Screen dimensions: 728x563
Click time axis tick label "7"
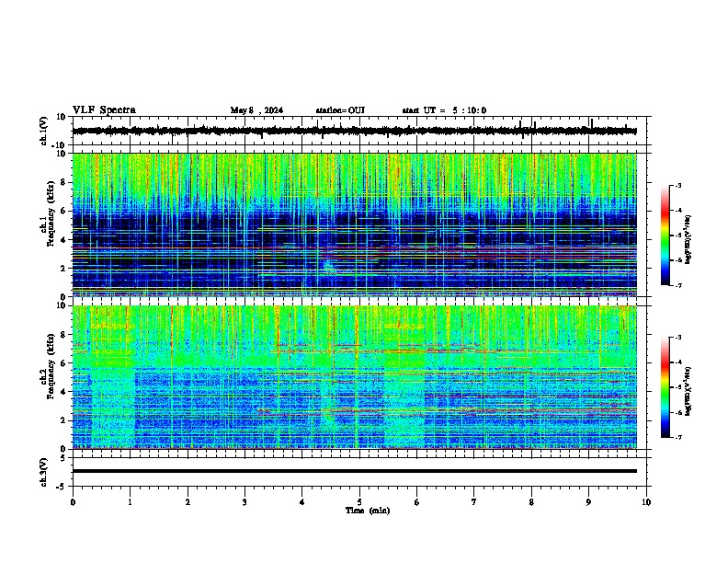coord(474,502)
